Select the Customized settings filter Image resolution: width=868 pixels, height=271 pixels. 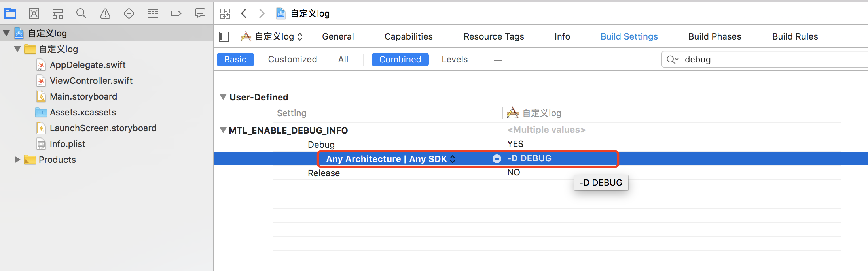click(x=292, y=60)
